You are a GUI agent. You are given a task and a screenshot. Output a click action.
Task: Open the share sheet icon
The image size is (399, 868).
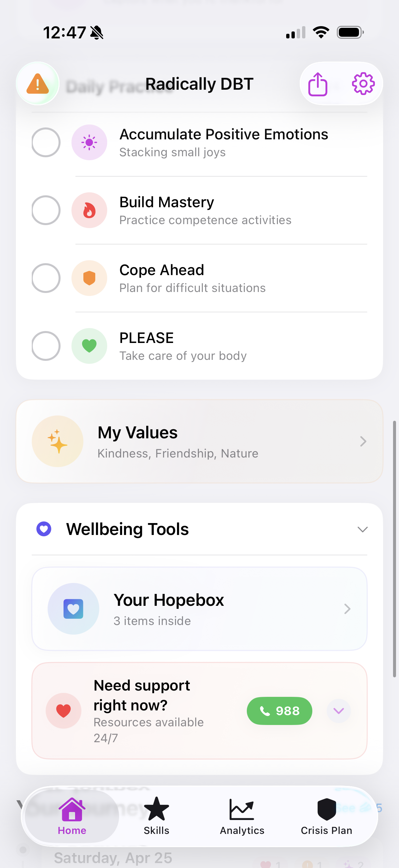(x=318, y=83)
